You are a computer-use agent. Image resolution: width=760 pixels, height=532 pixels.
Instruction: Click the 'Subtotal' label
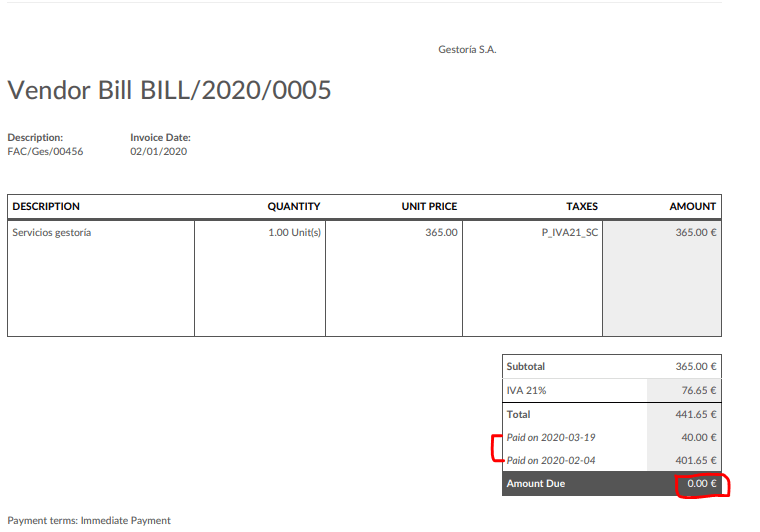[x=525, y=367]
